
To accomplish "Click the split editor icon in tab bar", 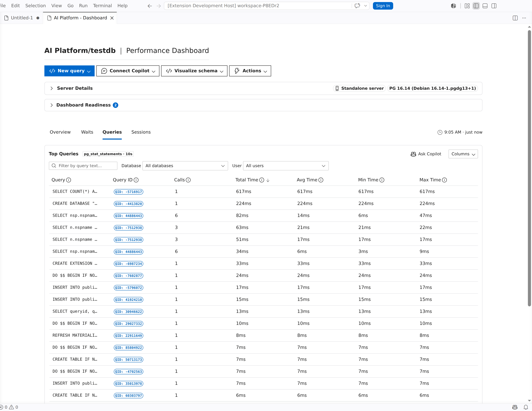I will tap(515, 18).
